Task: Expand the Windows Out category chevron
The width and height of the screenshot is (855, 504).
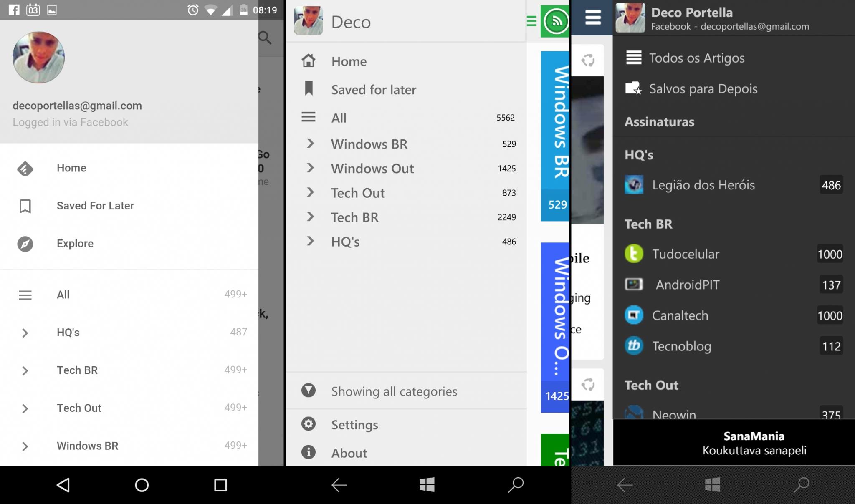Action: [310, 168]
